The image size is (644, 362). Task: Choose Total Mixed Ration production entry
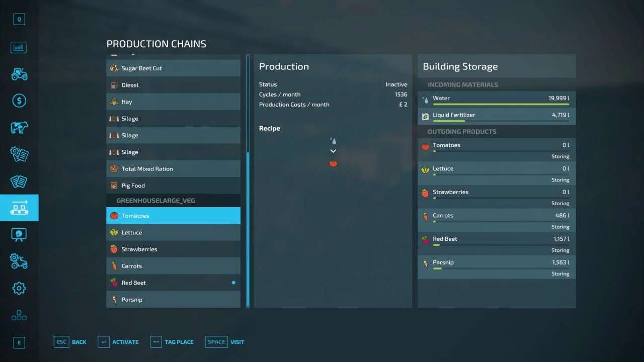click(x=173, y=169)
